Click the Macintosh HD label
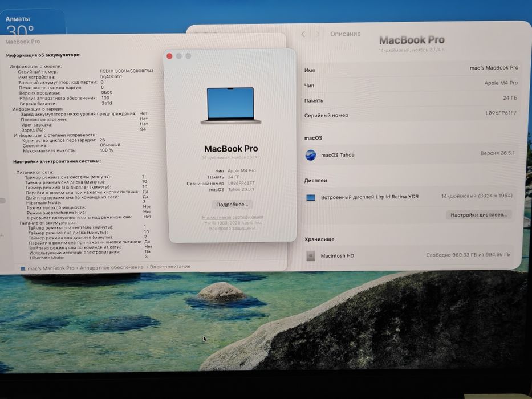Viewport: 532px width, 399px height. pyautogui.click(x=337, y=256)
